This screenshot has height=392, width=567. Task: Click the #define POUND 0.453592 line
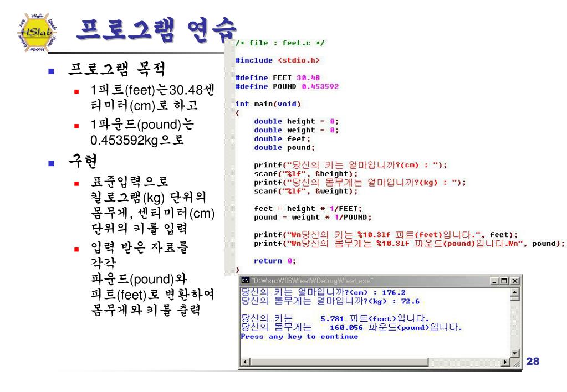point(287,87)
